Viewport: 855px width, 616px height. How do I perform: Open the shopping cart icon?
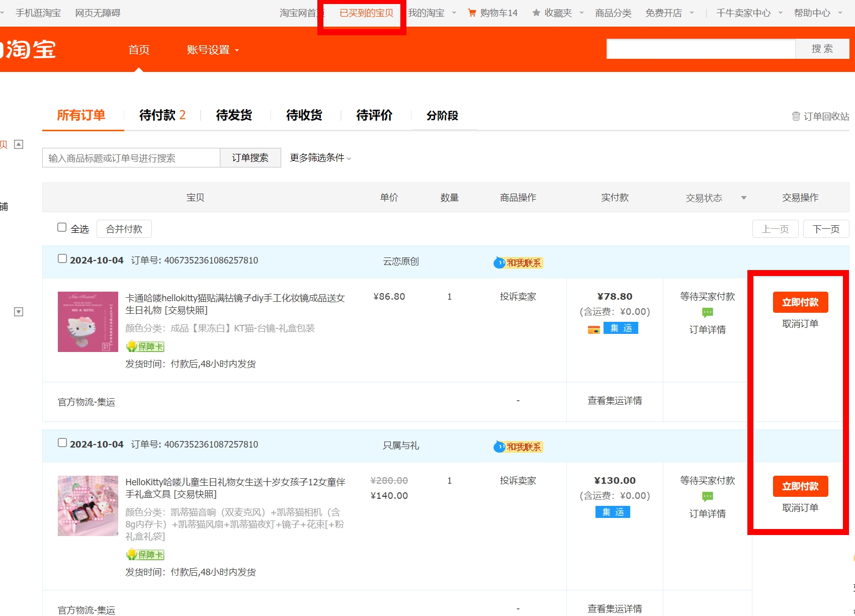pos(472,13)
